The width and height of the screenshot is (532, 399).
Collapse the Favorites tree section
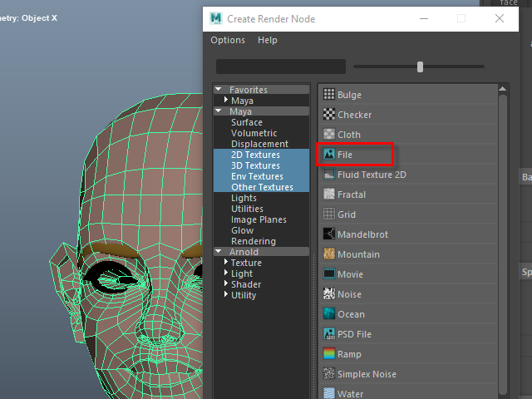point(219,90)
